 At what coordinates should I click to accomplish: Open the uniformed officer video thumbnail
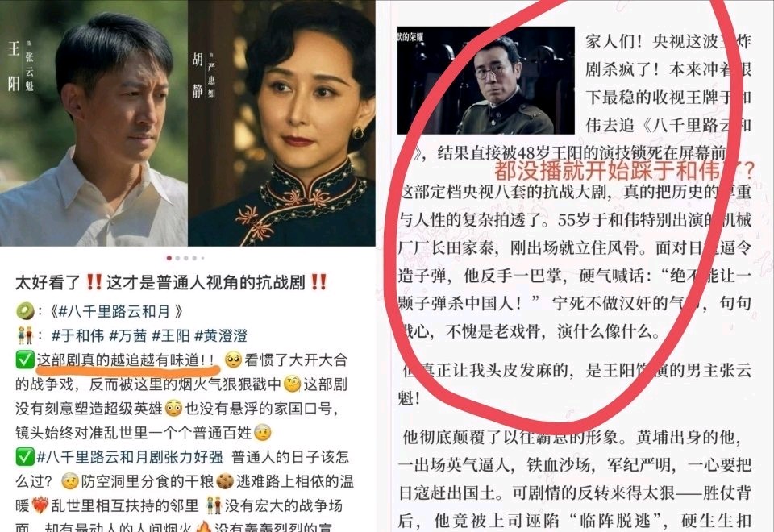[486, 80]
